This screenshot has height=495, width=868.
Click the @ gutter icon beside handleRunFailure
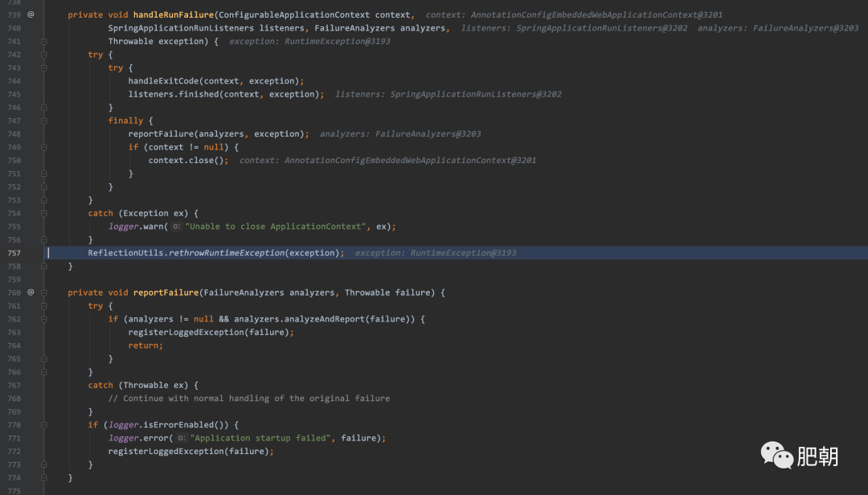[x=31, y=14]
